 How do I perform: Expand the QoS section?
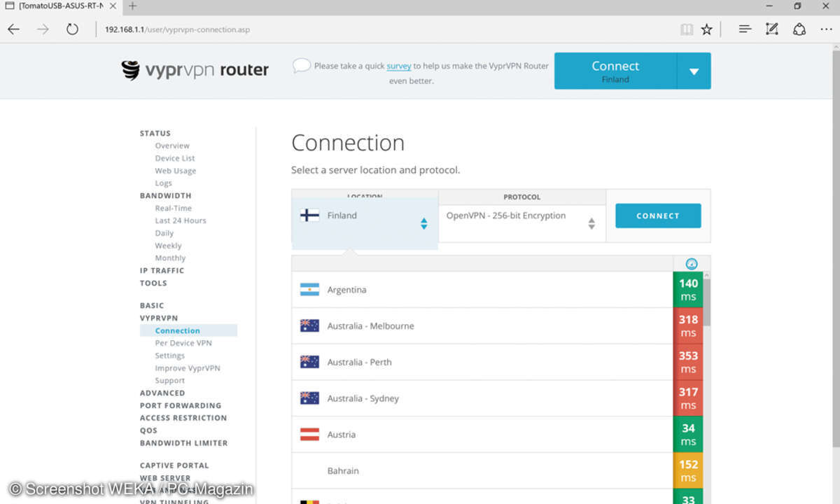148,431
